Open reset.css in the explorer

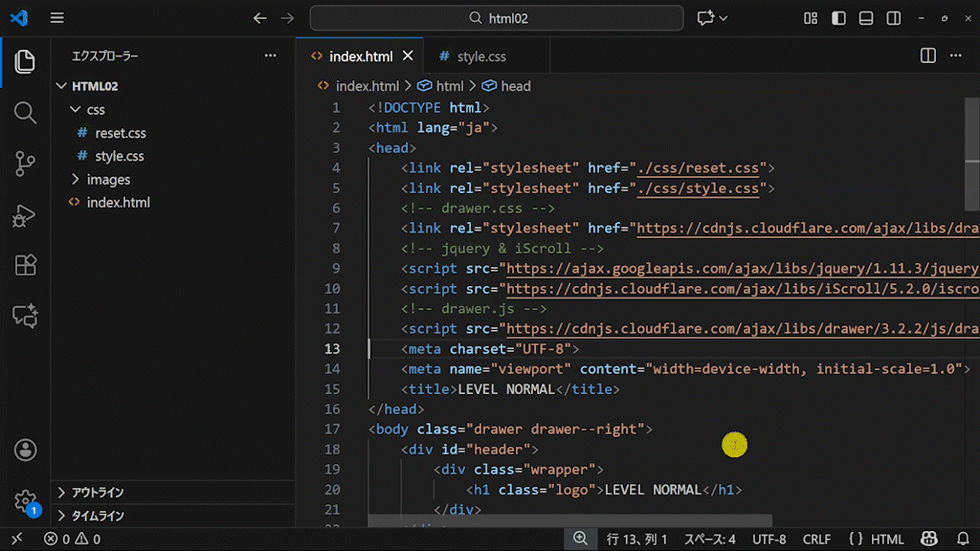click(x=120, y=133)
